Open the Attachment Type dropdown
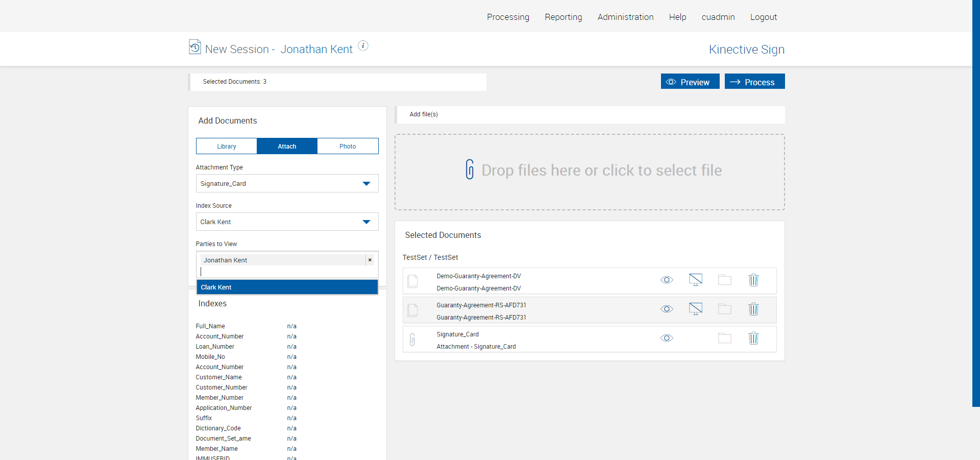This screenshot has height=460, width=980. coord(287,183)
